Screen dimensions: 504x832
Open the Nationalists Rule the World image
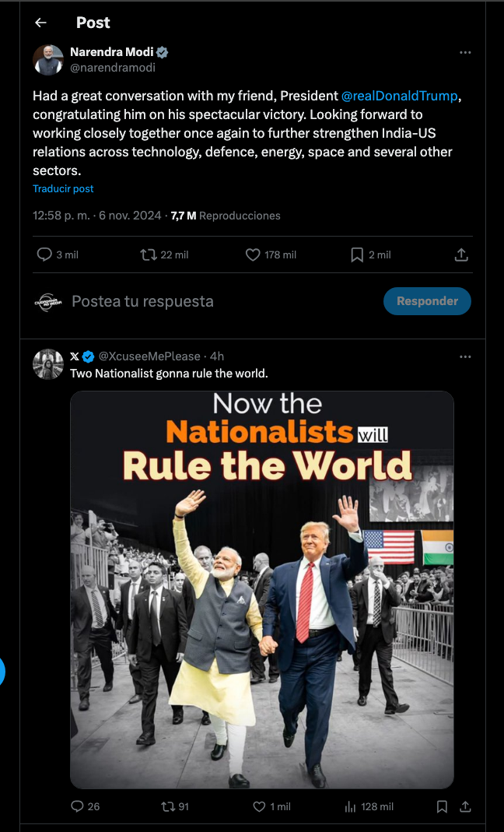coord(262,590)
